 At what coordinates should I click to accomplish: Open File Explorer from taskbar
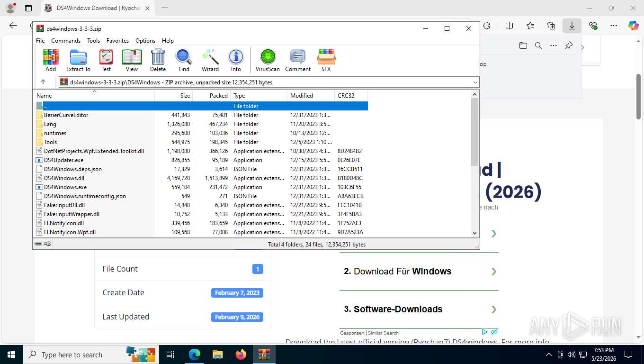[217, 355]
